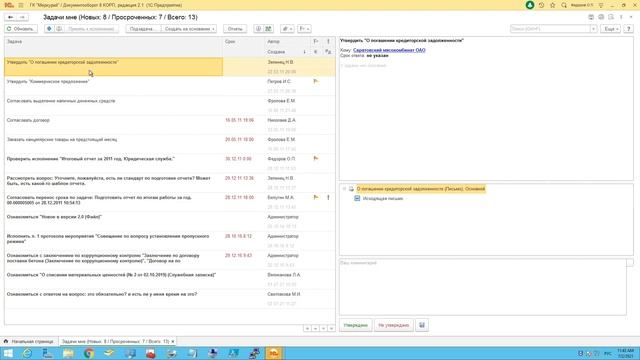Open the search field dropdown arrow
The width and height of the screenshot is (640, 360).
(x=593, y=29)
